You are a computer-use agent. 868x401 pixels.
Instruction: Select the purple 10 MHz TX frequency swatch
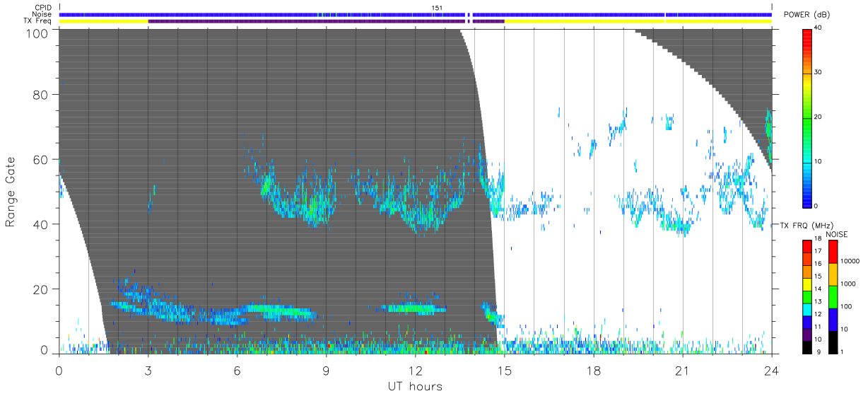tap(807, 335)
